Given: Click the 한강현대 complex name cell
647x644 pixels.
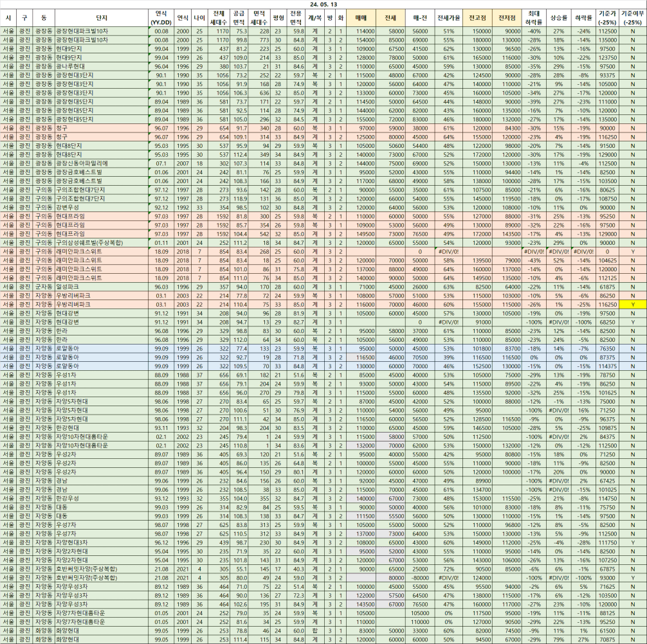Looking at the screenshot, I should click(102, 428).
